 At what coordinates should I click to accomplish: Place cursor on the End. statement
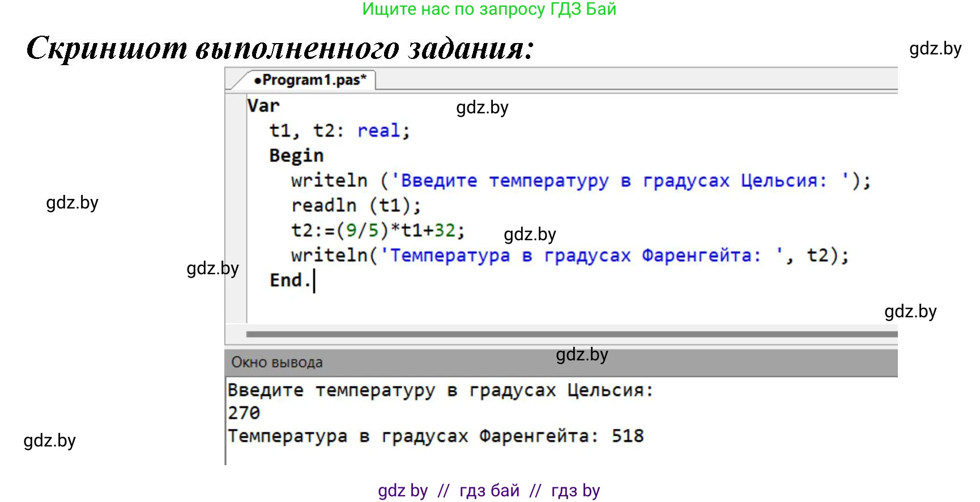pos(290,280)
